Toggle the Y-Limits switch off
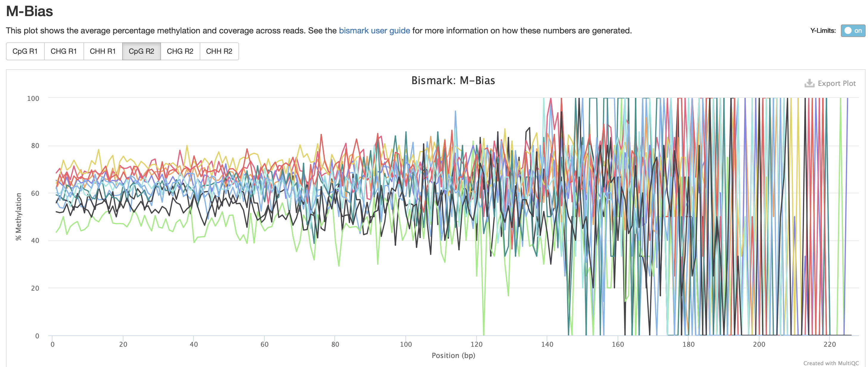868x367 pixels. click(852, 31)
